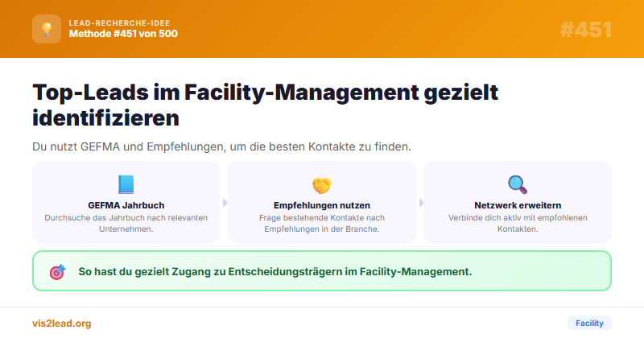Click 'Methode #451 von 500' text

click(x=123, y=34)
